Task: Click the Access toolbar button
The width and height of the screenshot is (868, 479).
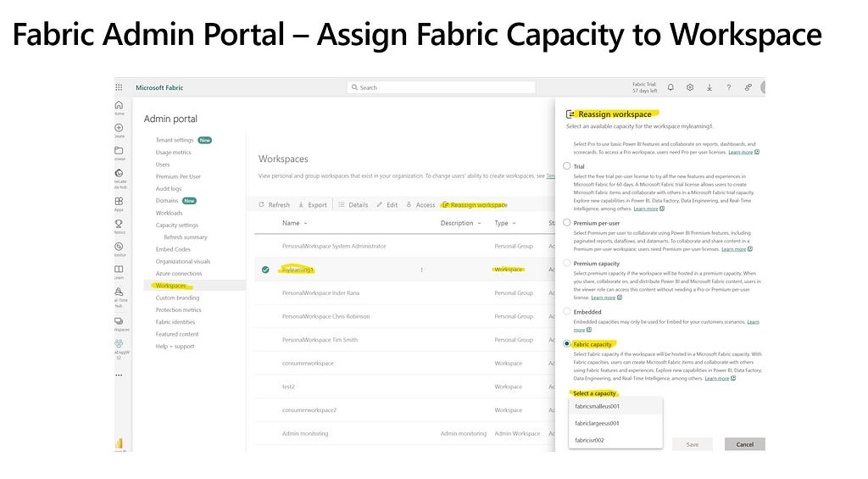Action: pos(420,205)
